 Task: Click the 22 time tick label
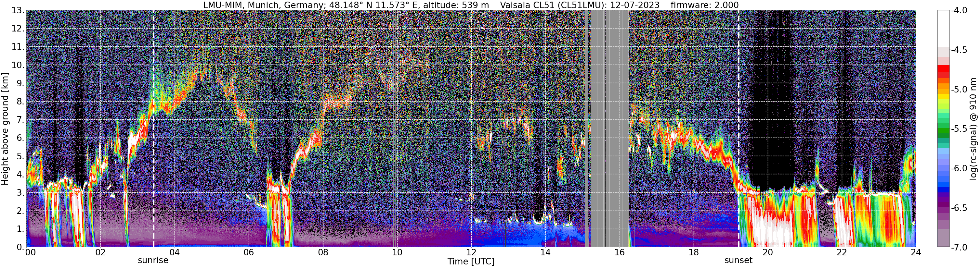point(842,252)
